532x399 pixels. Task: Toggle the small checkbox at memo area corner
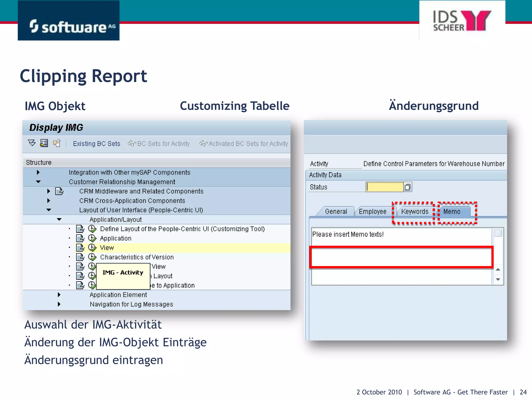(498, 233)
